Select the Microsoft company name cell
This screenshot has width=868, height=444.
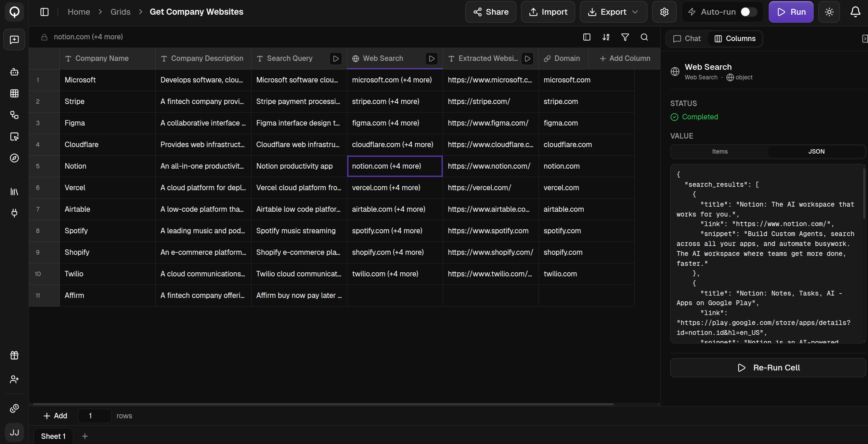[107, 80]
